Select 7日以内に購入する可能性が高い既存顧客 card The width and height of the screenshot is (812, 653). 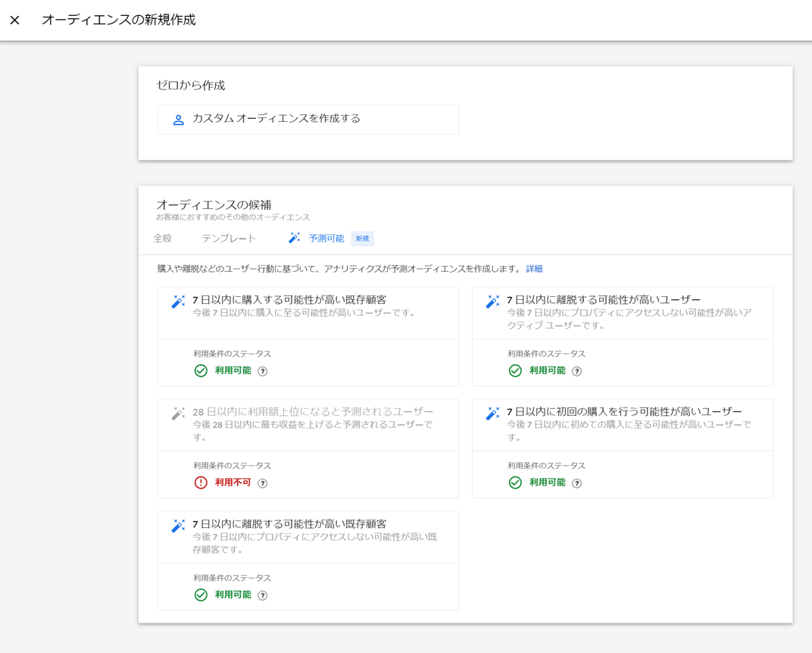coord(308,312)
